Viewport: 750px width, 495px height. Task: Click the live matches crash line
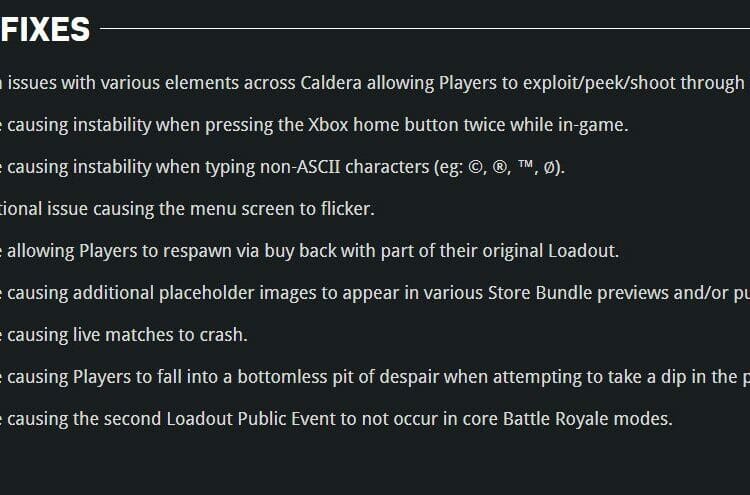(x=124, y=335)
